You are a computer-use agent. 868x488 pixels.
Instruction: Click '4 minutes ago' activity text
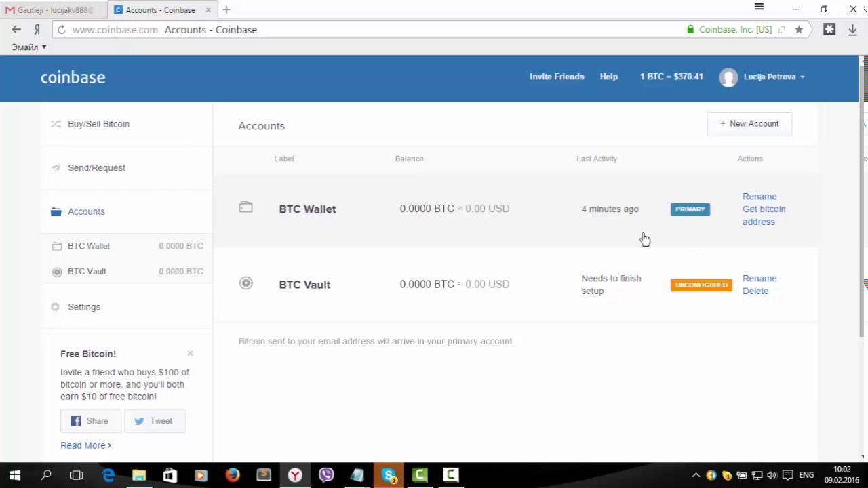[610, 209]
